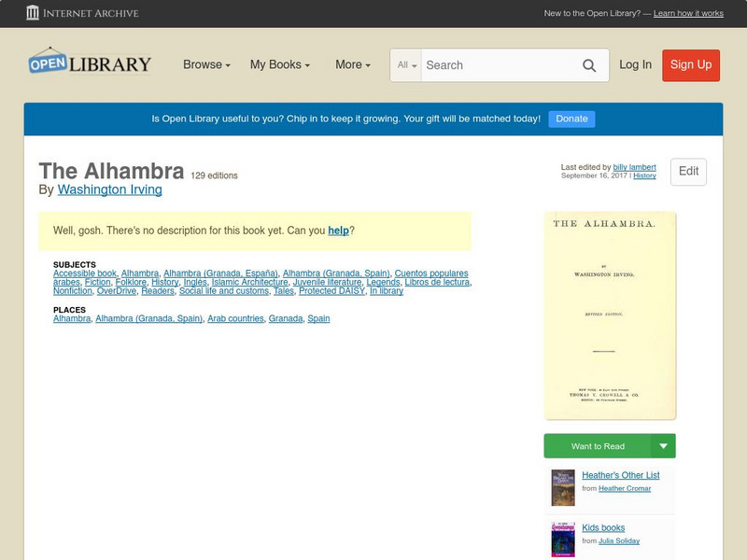Click the Edit button
Screen dimensions: 747x560
click(688, 172)
